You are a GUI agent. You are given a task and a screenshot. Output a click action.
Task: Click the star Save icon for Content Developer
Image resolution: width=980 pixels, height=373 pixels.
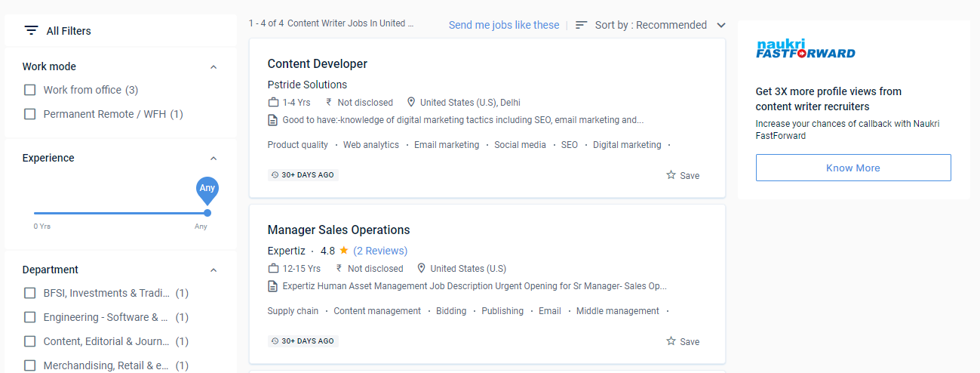click(x=671, y=174)
